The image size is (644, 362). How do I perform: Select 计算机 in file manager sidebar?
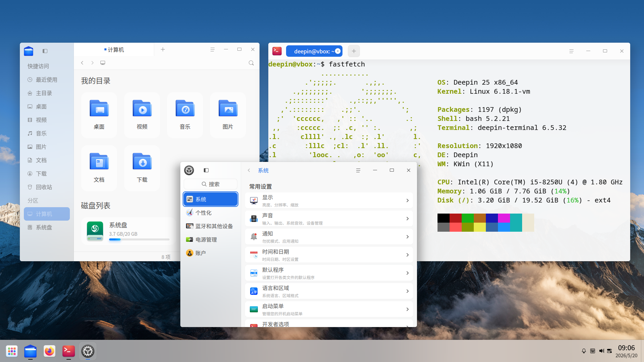(47, 214)
